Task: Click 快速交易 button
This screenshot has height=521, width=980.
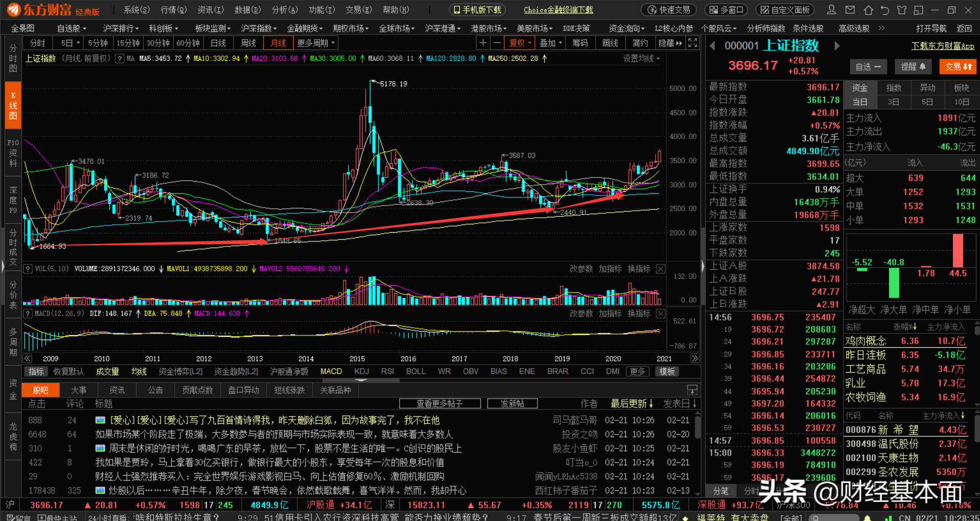Action: [669, 10]
